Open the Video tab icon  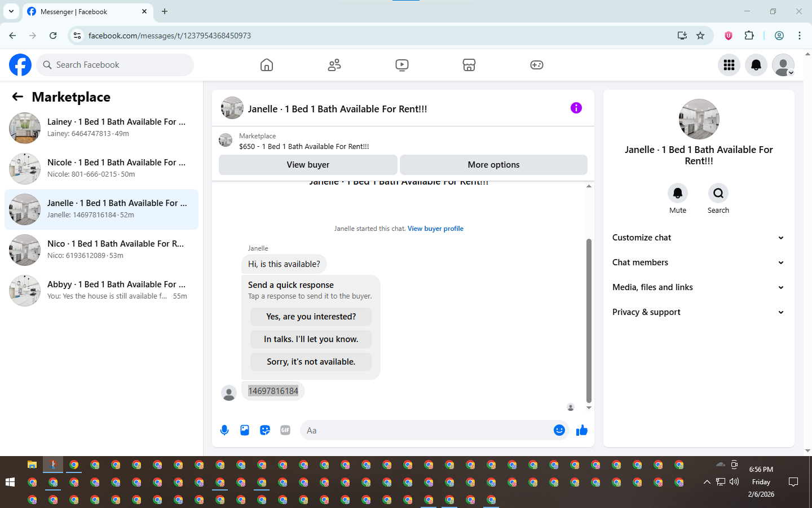(402, 65)
